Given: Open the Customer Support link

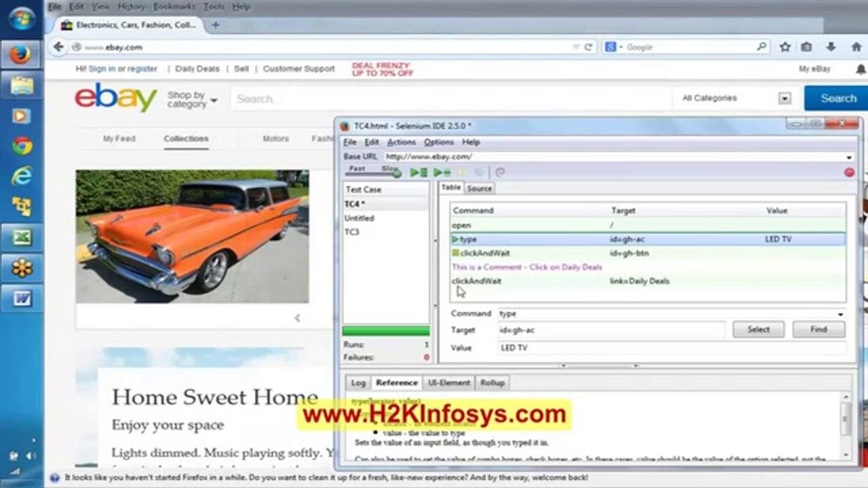Looking at the screenshot, I should click(x=298, y=69).
